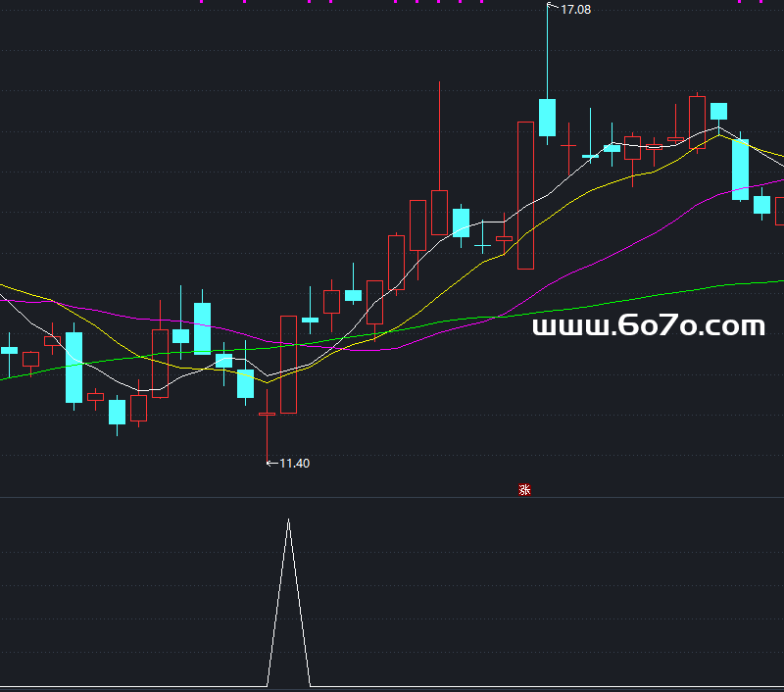Select the big cyan candle after the white MA peak
This screenshot has width=784, height=692.
(740, 169)
